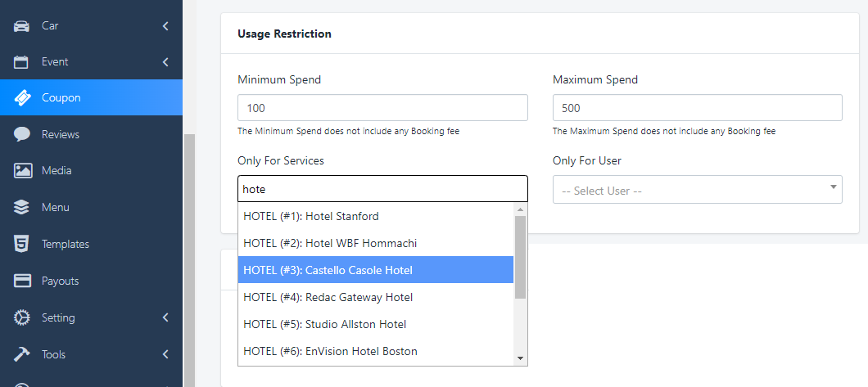This screenshot has height=387, width=868.
Task: Click the Templates HTML5 icon
Action: [22, 244]
